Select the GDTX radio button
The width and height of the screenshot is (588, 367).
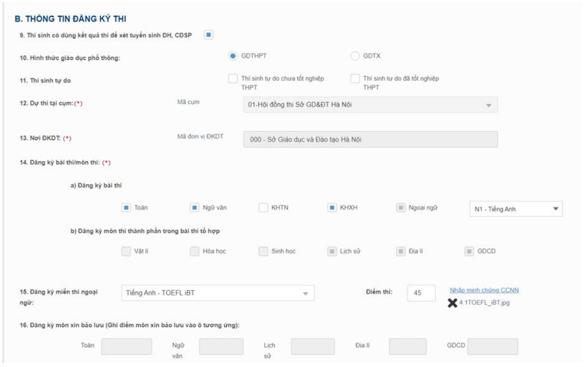point(355,56)
